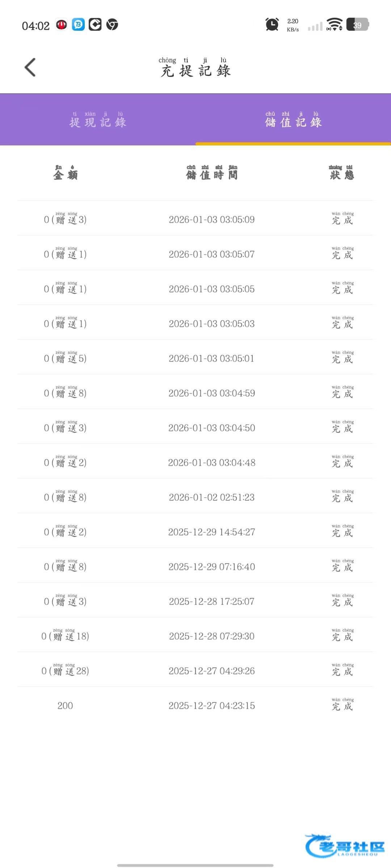Tap the 金額 column header
Viewport: 391px width, 868px height.
(x=65, y=173)
